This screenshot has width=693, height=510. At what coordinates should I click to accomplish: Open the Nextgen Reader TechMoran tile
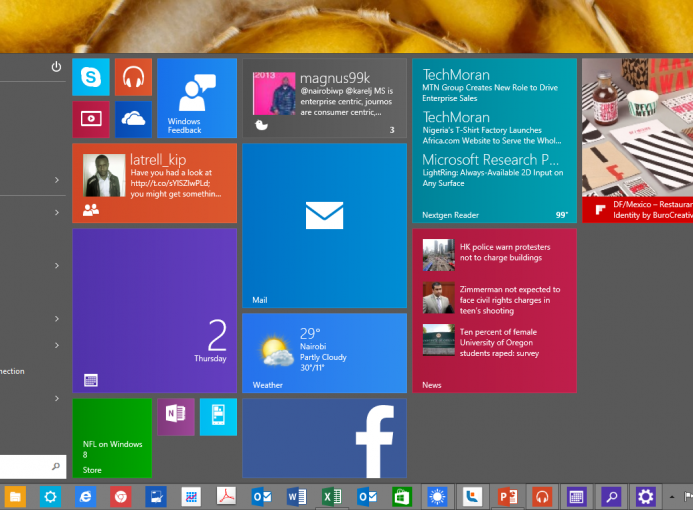(x=494, y=140)
